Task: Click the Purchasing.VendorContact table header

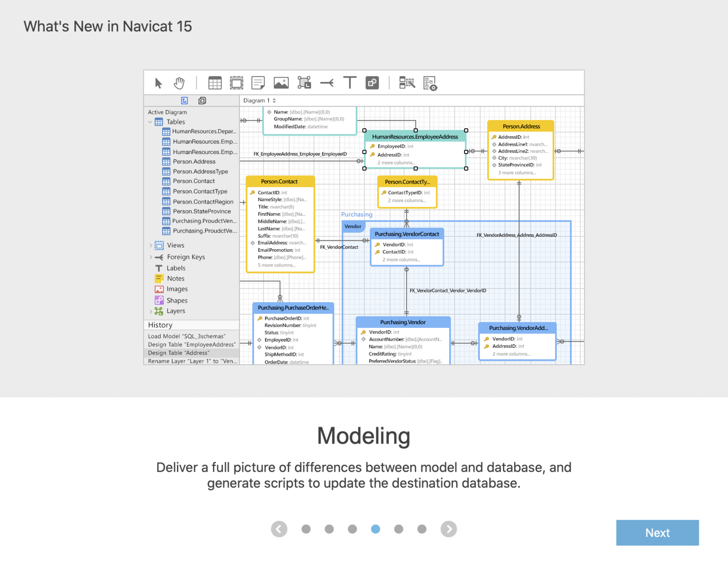Action: (407, 234)
